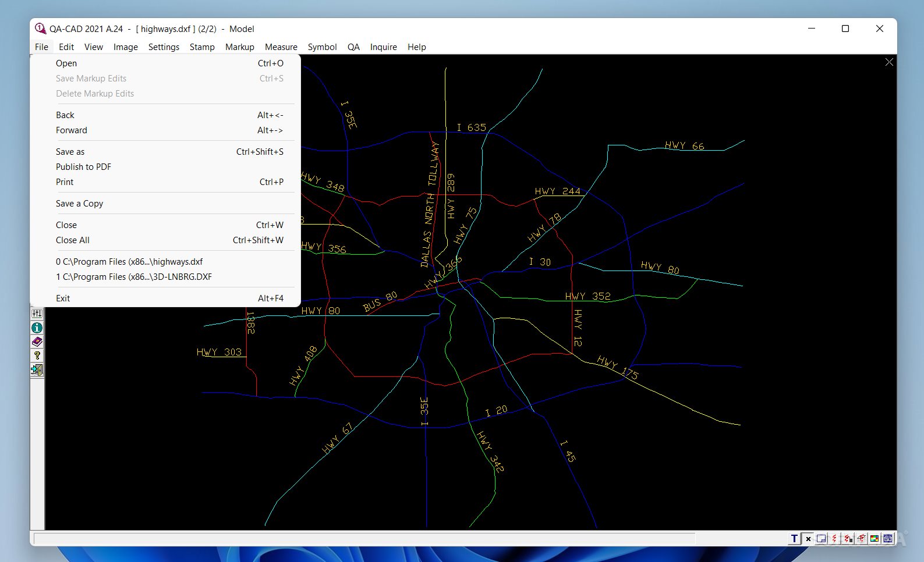Screen dimensions: 924x562
Task: Click the 'HWY 67' label on the map
Action: 337,439
